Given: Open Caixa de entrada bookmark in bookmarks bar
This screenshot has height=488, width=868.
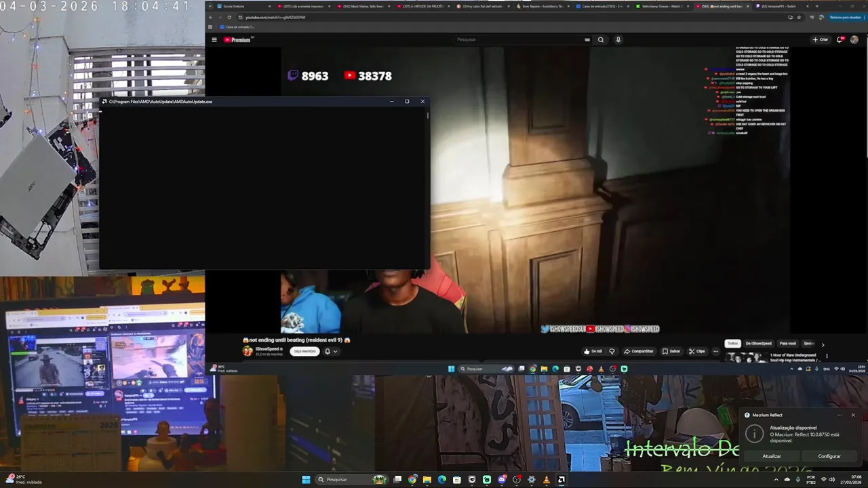Looking at the screenshot, I should click(236, 27).
